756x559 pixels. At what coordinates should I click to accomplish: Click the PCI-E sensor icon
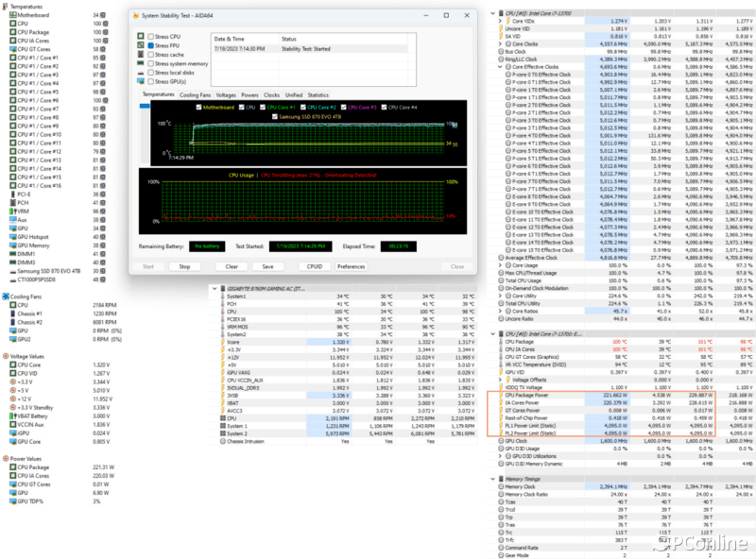(x=13, y=195)
